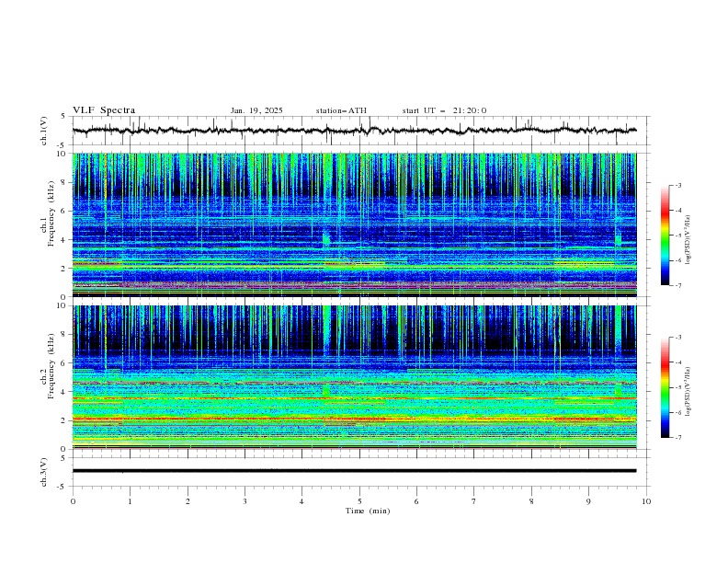Screen dimensions: 728x563
Task: Click the green burst near 4.4 min in ch.1 spectrogram
Action: coord(326,238)
